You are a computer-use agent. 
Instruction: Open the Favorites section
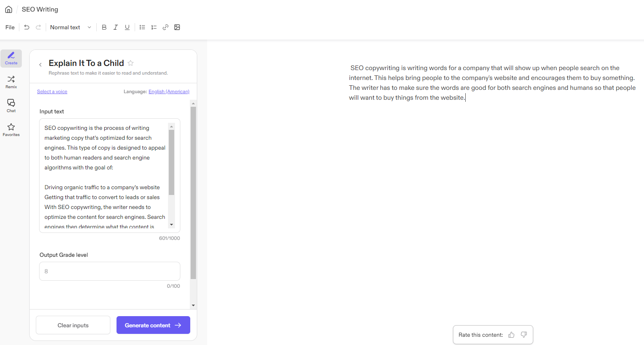pos(11,129)
